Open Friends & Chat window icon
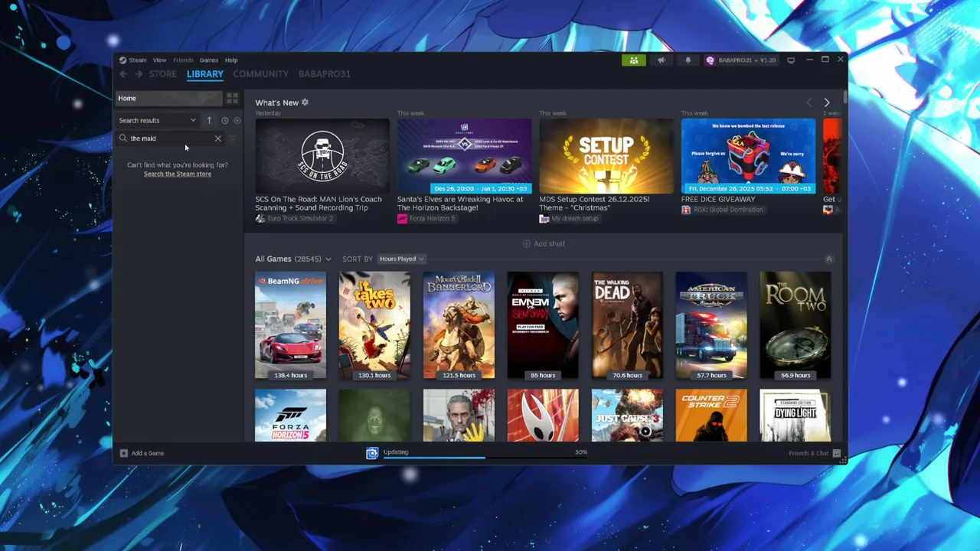This screenshot has height=551, width=980. [x=836, y=453]
